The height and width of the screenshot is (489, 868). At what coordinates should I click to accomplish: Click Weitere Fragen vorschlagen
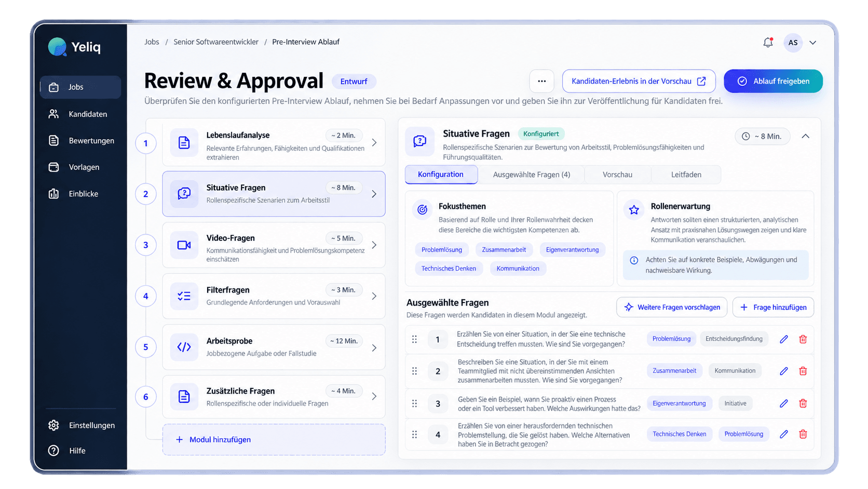point(672,307)
